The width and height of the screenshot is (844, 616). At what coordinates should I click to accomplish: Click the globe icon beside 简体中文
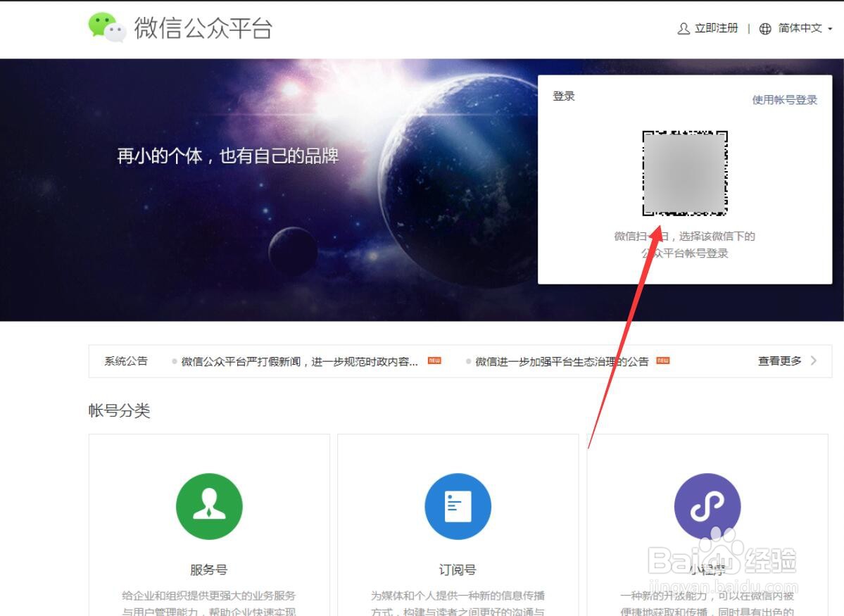[x=765, y=29]
